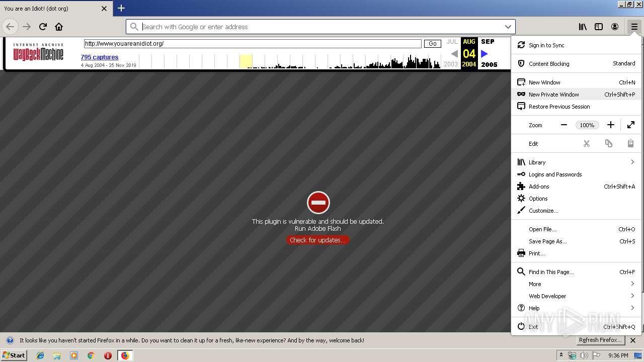Image resolution: width=644 pixels, height=362 pixels.
Task: Go to previous capture gray arrow
Action: [454, 54]
